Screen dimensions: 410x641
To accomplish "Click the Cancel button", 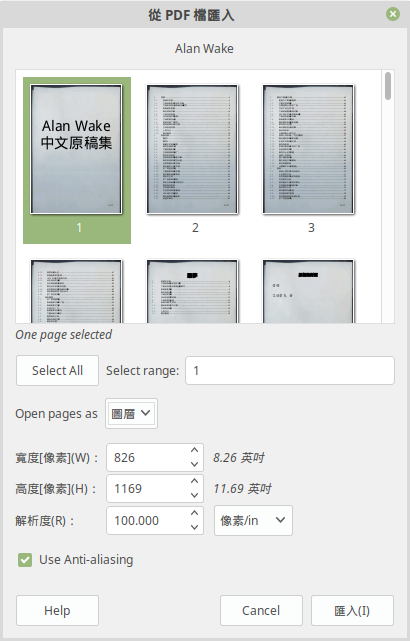I will (x=261, y=610).
